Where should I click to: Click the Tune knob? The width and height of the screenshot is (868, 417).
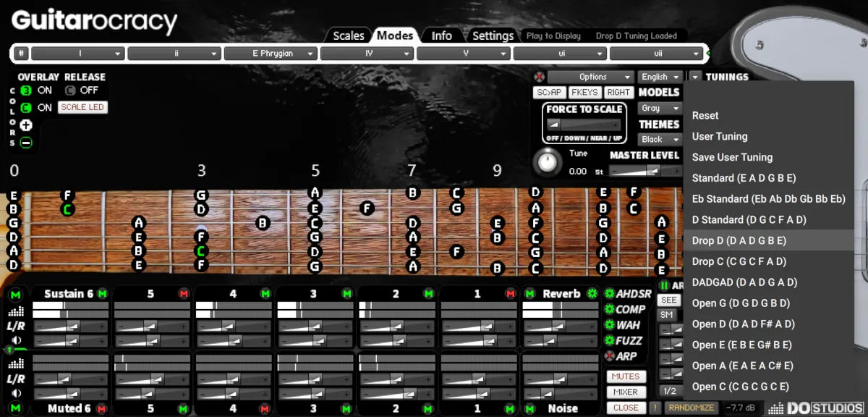point(548,161)
